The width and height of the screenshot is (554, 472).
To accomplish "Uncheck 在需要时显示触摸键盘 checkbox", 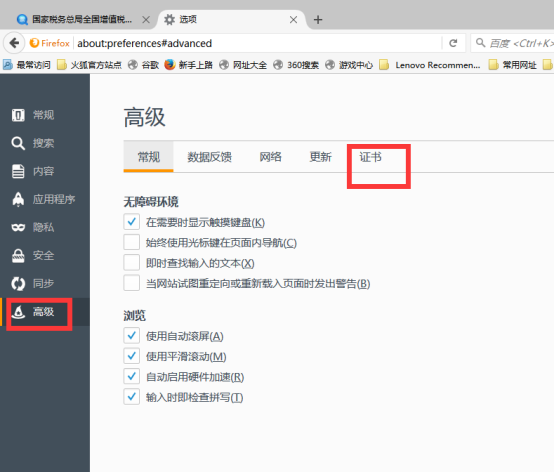I will click(x=131, y=222).
